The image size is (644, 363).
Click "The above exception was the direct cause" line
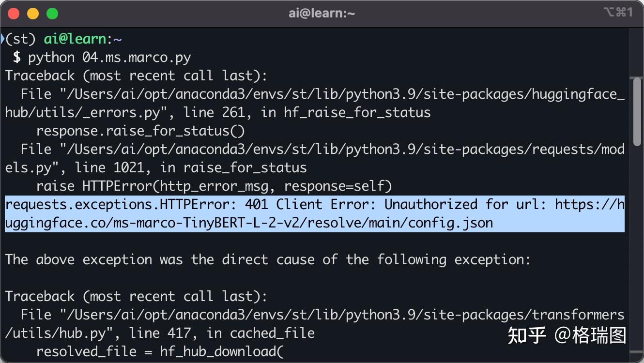pos(268,260)
